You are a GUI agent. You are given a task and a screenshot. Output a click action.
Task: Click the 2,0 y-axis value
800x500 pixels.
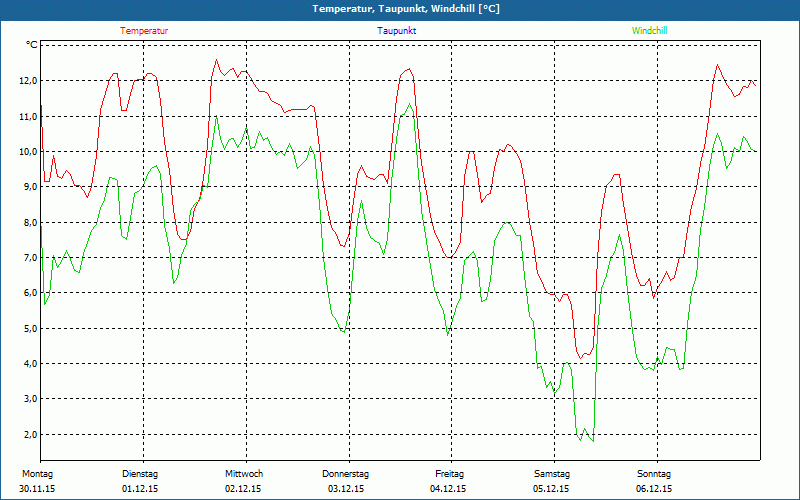pos(29,435)
